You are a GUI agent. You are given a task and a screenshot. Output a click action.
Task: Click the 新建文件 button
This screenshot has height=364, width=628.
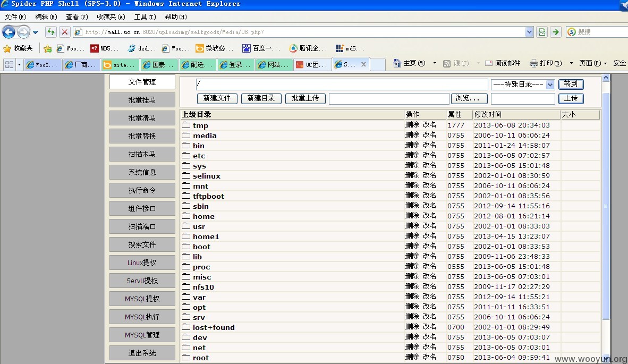[217, 98]
